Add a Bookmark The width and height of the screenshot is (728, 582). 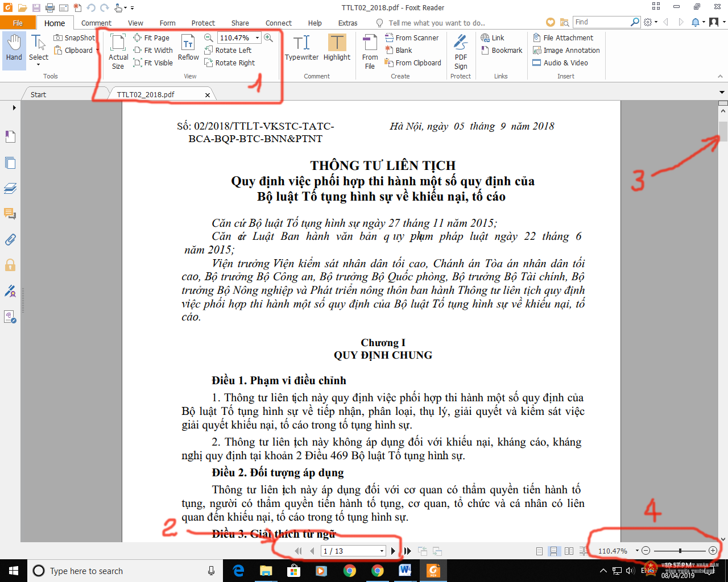coord(502,50)
